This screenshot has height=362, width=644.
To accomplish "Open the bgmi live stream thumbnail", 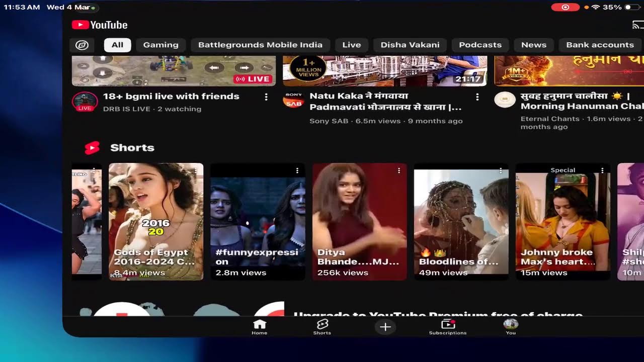I will point(174,71).
